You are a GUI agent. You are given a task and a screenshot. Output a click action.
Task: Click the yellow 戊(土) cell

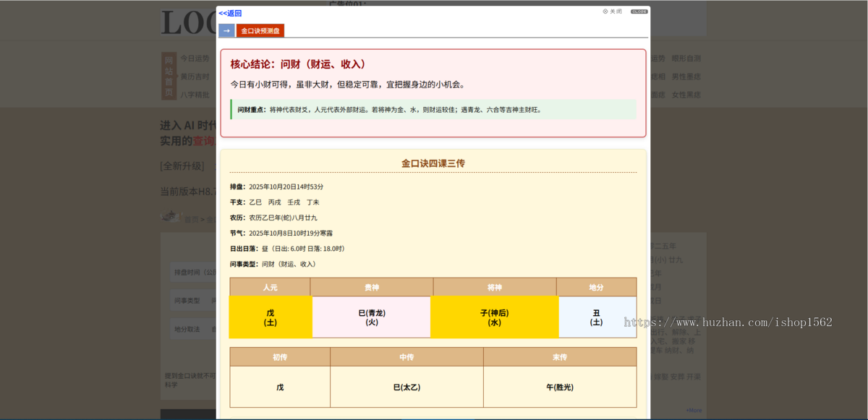pyautogui.click(x=271, y=317)
